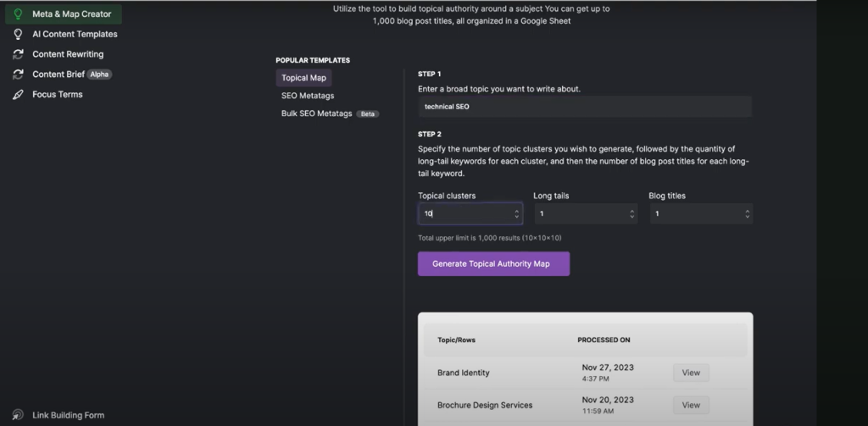View the Brochure Design Services result
The width and height of the screenshot is (868, 426).
tap(691, 405)
